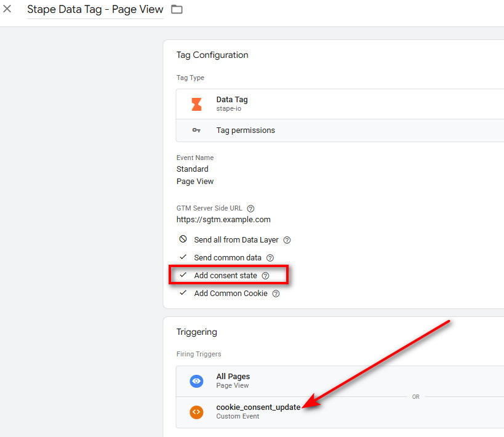The height and width of the screenshot is (437, 504).
Task: Click the https://sgtm.example.com URL value
Action: 223,220
